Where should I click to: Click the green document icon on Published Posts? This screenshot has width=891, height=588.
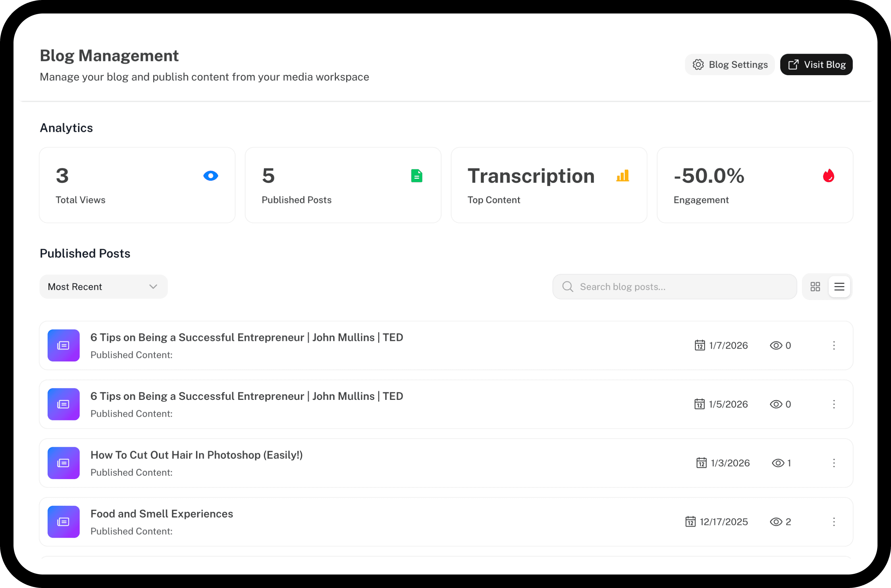click(416, 176)
